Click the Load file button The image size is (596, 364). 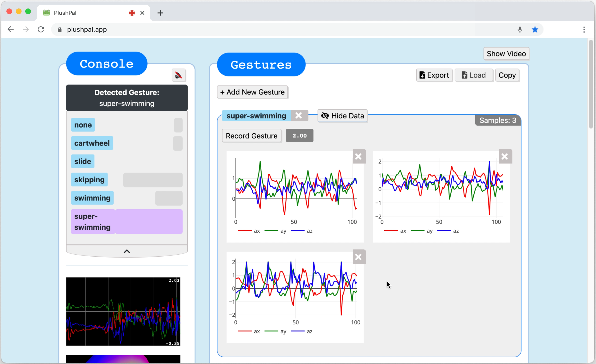tap(474, 75)
